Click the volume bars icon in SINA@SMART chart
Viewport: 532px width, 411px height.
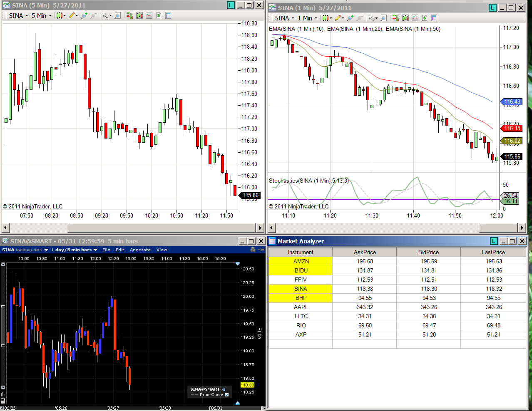point(3,394)
